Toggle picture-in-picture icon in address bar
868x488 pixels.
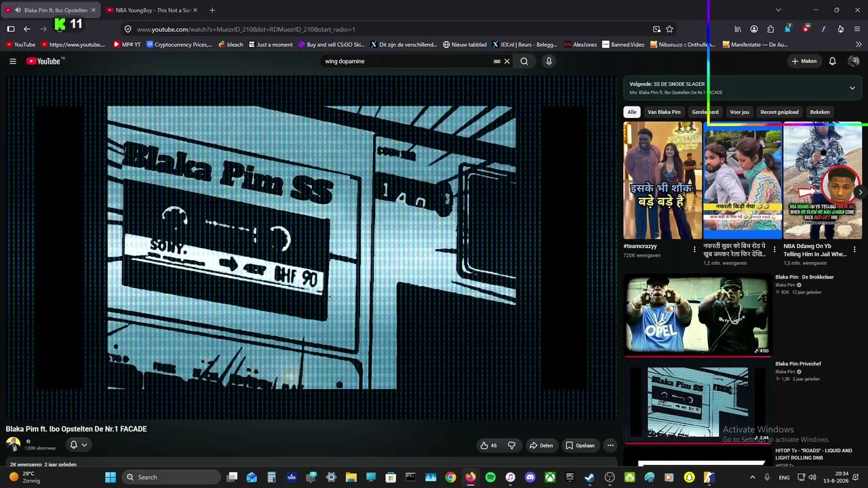coord(656,29)
